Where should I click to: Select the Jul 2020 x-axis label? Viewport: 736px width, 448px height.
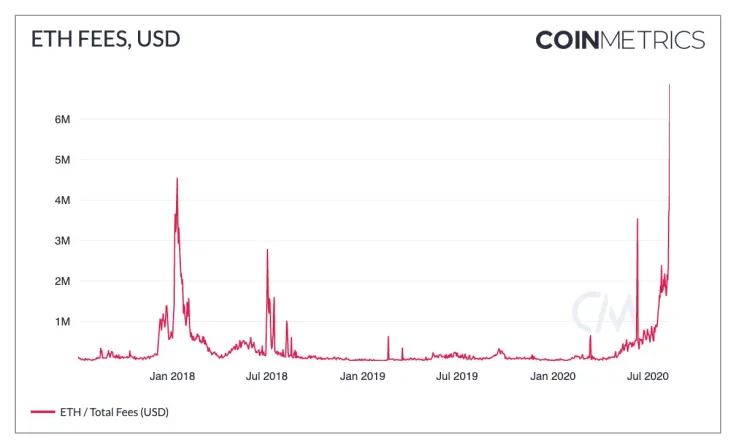pyautogui.click(x=647, y=376)
